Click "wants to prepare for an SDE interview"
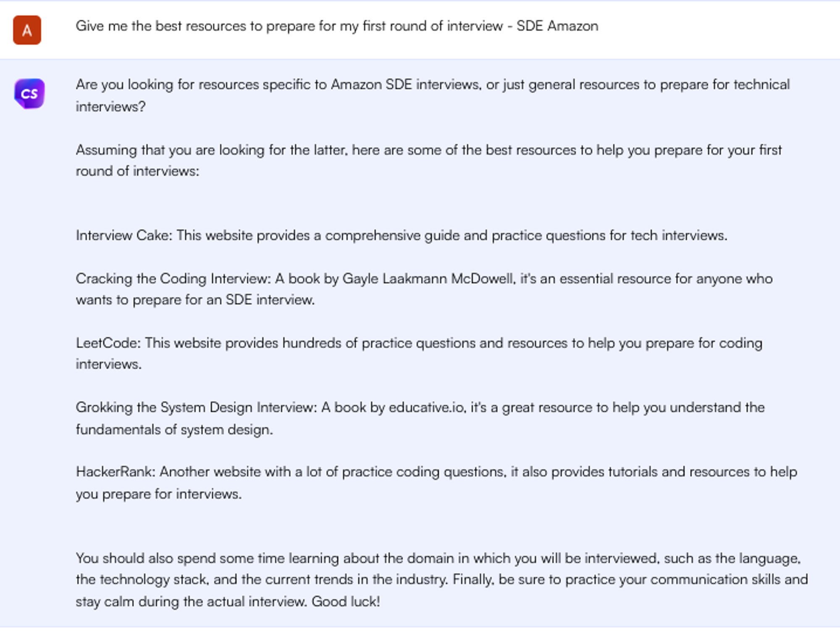This screenshot has height=633, width=840. (195, 300)
